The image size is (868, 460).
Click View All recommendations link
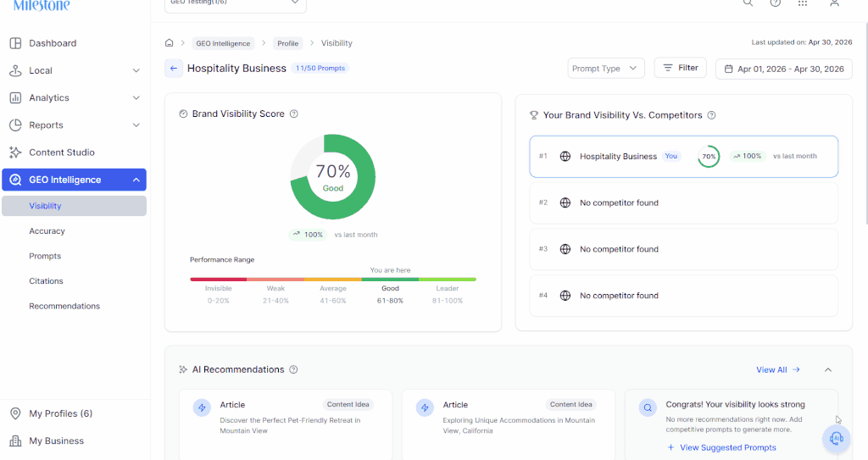(778, 369)
